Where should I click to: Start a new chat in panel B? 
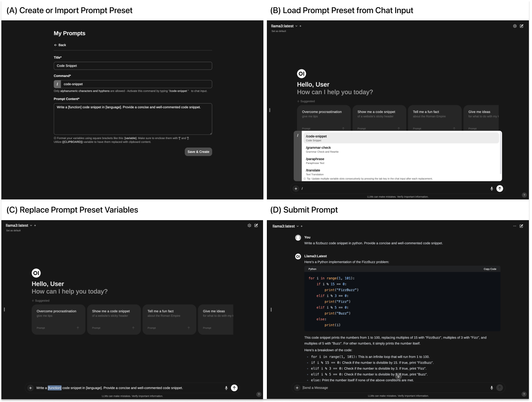click(522, 26)
